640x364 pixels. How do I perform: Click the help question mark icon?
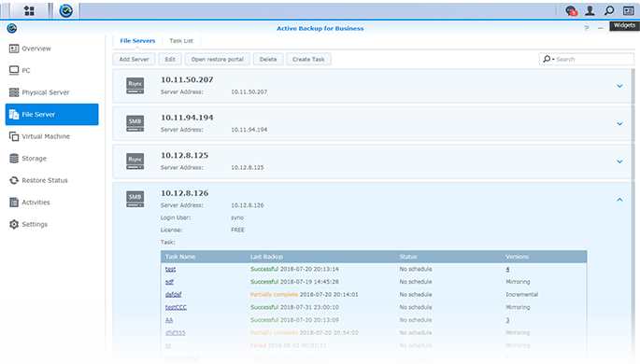tap(587, 28)
